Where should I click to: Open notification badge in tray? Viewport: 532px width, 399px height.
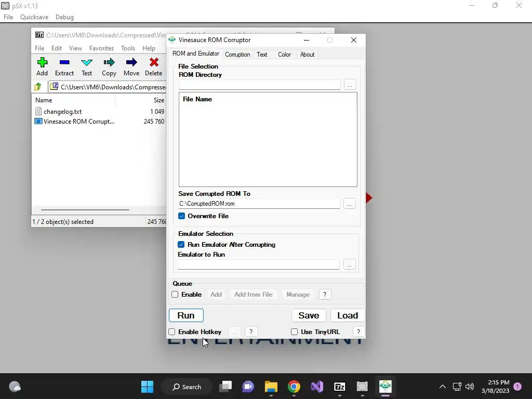[x=517, y=387]
